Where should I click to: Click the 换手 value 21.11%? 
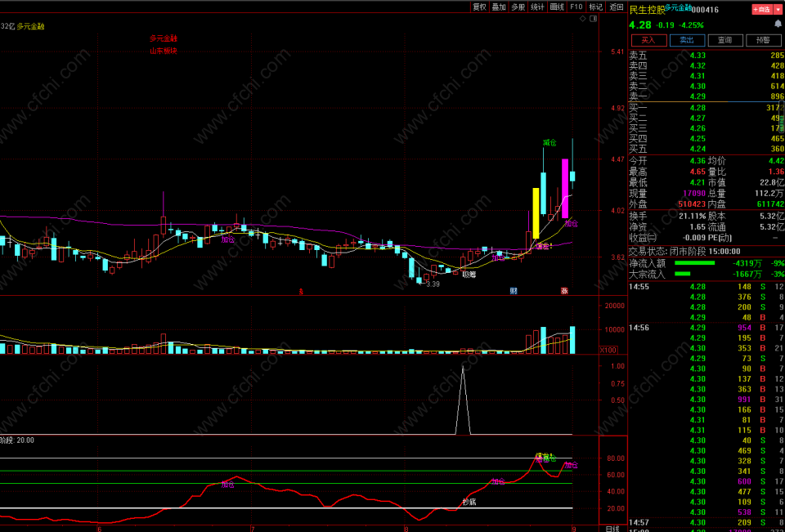tap(693, 216)
